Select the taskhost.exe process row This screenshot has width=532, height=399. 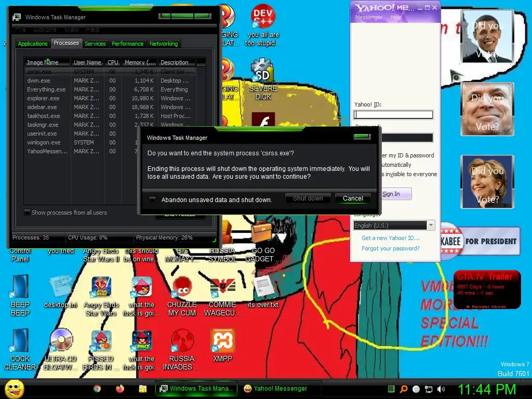110,116
